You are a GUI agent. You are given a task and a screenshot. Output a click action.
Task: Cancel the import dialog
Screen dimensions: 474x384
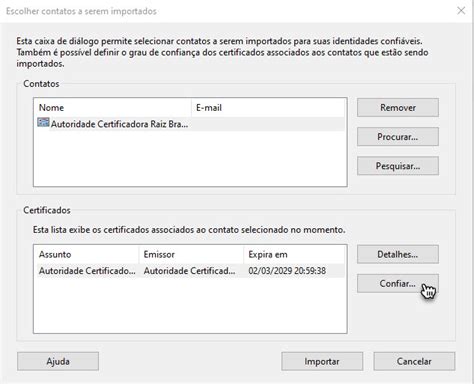click(414, 361)
